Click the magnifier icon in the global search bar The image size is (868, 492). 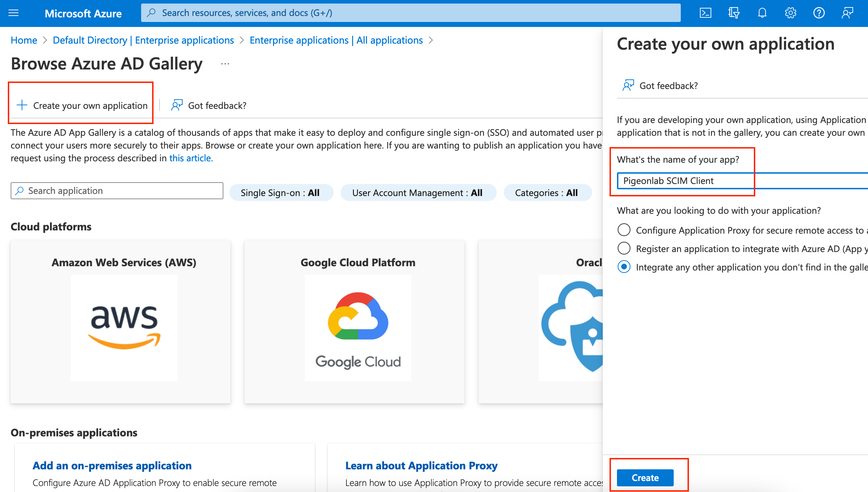click(x=151, y=13)
